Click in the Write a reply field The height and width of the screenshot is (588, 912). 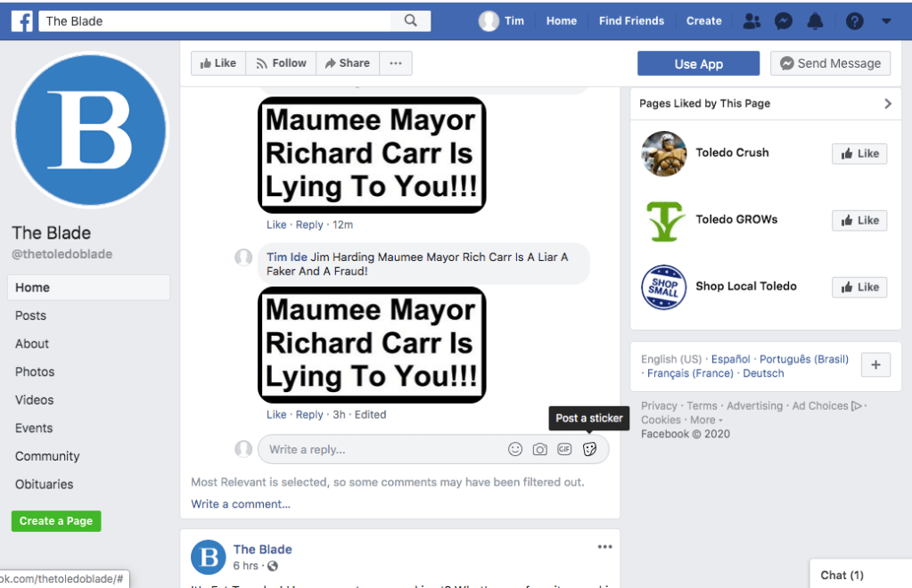coord(383,449)
